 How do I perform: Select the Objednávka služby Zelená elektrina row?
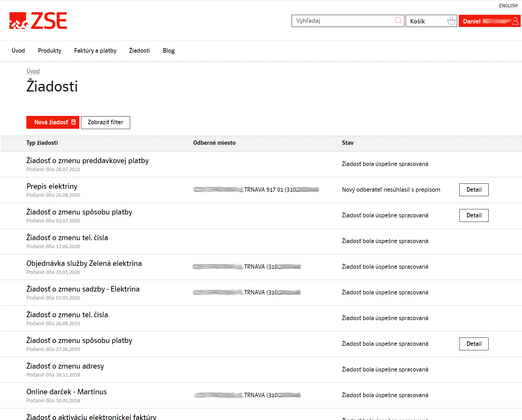pyautogui.click(x=84, y=264)
